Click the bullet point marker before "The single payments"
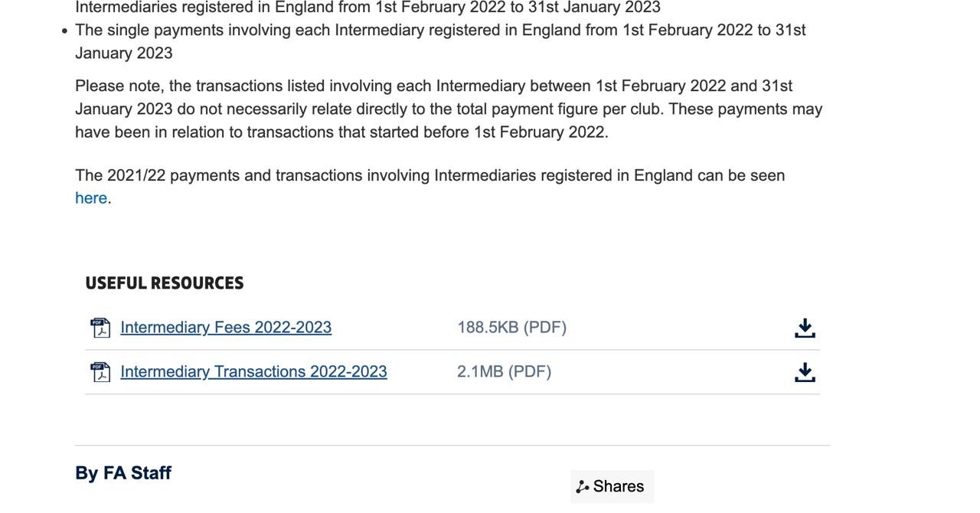The width and height of the screenshot is (980, 513). point(64,31)
